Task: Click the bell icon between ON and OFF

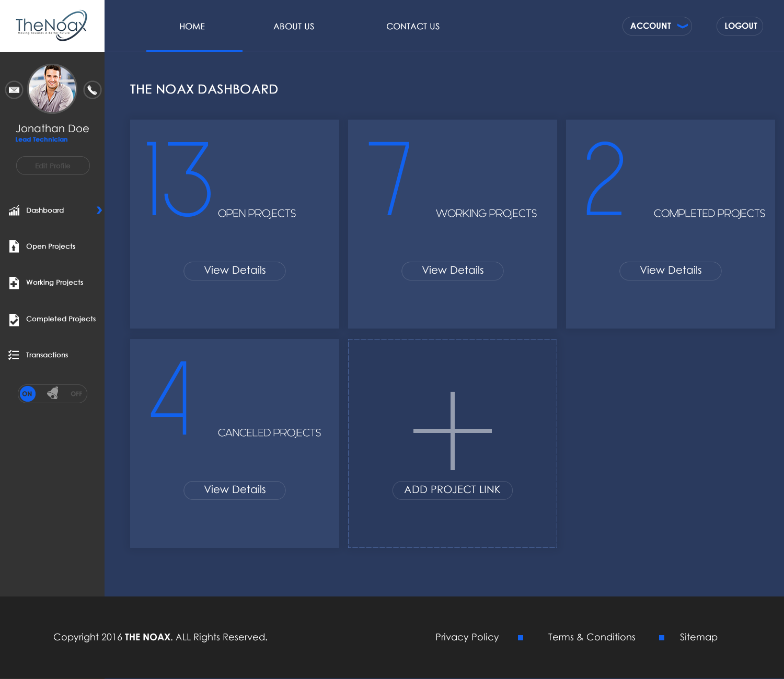Action: pyautogui.click(x=52, y=393)
